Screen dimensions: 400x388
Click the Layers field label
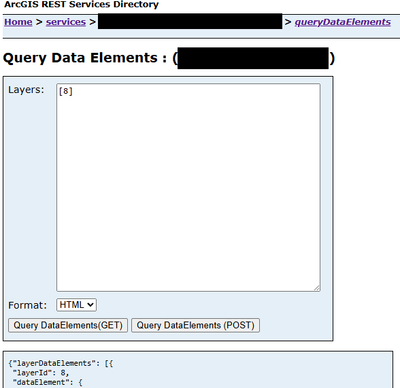click(26, 90)
